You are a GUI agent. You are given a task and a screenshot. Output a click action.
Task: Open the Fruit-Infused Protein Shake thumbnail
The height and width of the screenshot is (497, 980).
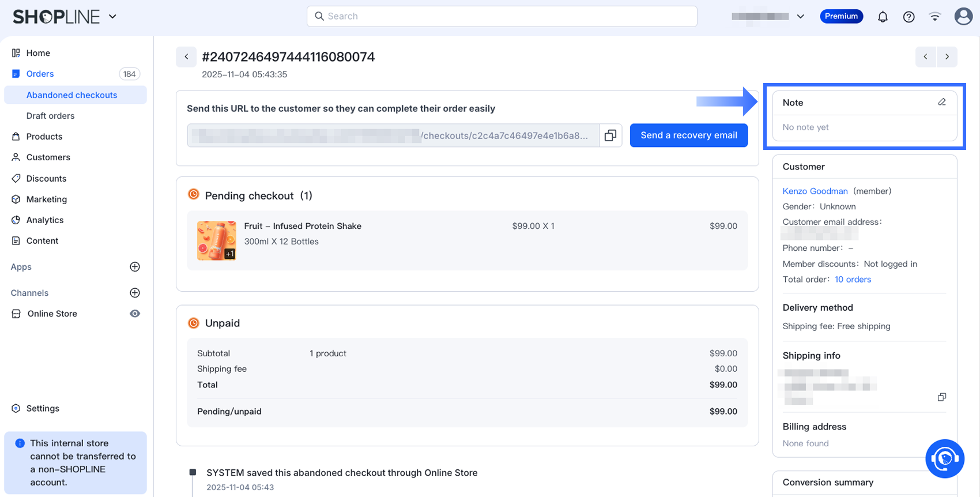[x=217, y=240]
